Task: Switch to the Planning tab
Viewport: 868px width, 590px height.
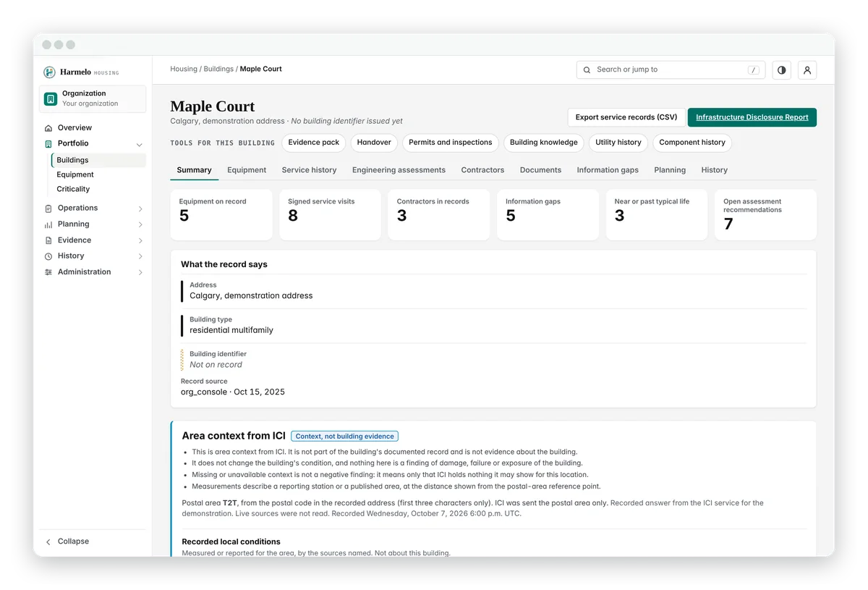Action: 670,170
